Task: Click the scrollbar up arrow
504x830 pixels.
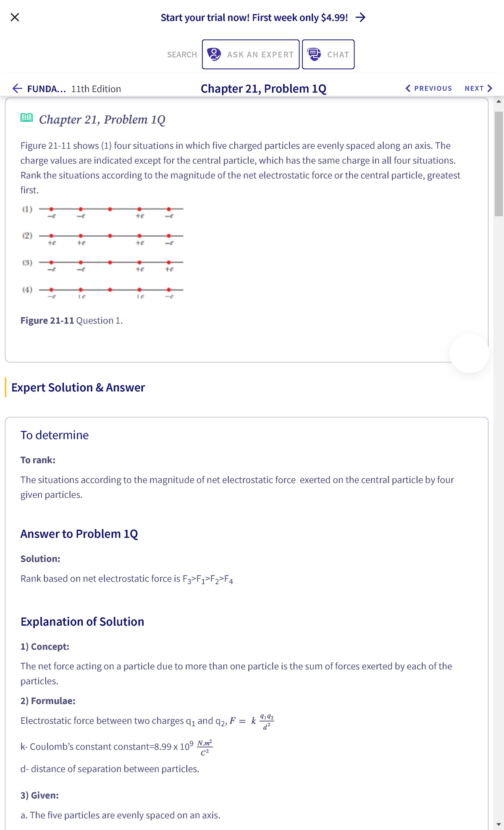Action: (499, 101)
